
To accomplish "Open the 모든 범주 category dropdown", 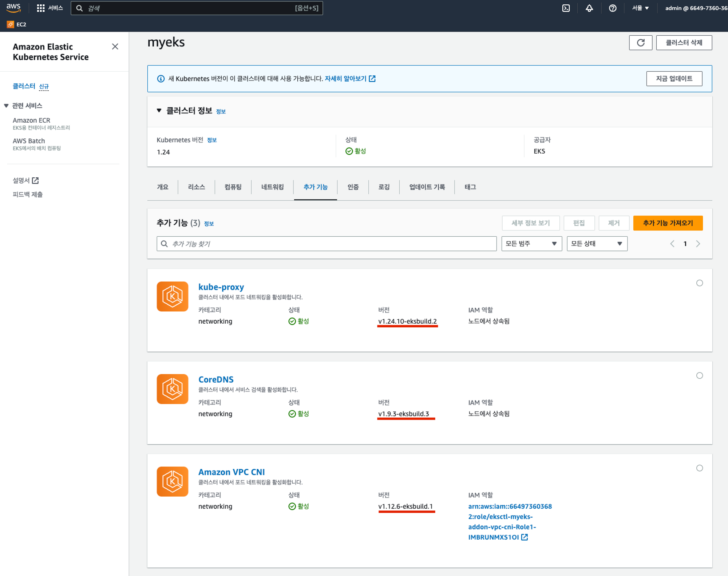I will coord(531,244).
